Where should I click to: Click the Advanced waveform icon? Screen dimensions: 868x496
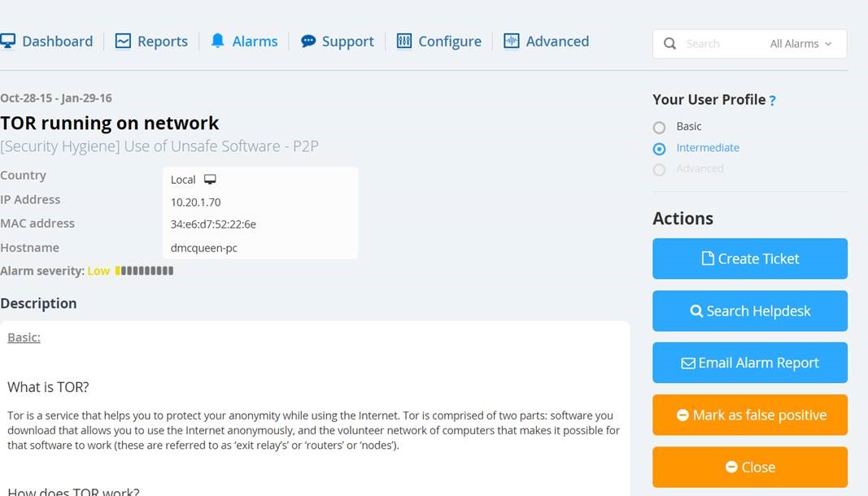(x=512, y=41)
